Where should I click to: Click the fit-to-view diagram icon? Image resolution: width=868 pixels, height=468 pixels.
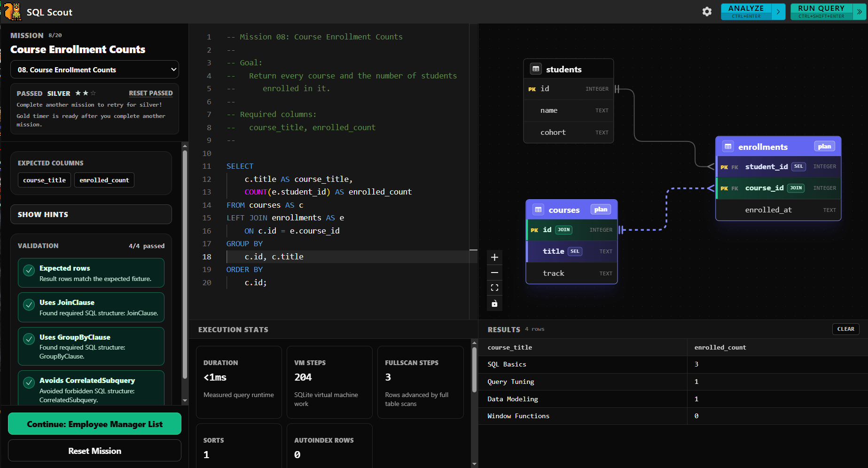(x=494, y=288)
